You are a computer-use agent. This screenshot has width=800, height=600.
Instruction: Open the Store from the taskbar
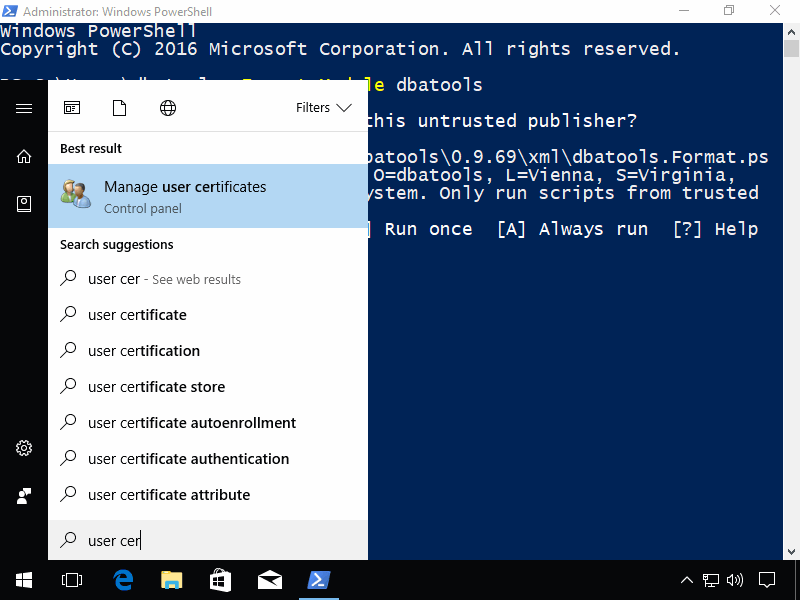tap(221, 580)
